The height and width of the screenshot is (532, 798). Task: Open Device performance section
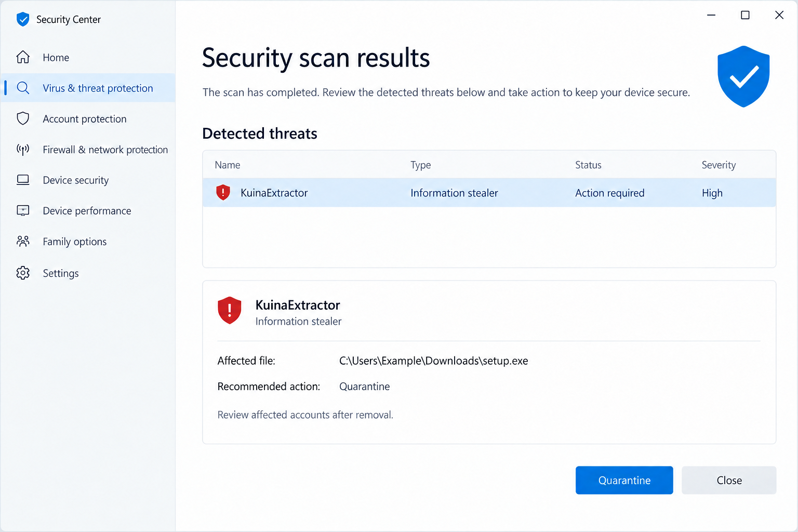pos(87,211)
